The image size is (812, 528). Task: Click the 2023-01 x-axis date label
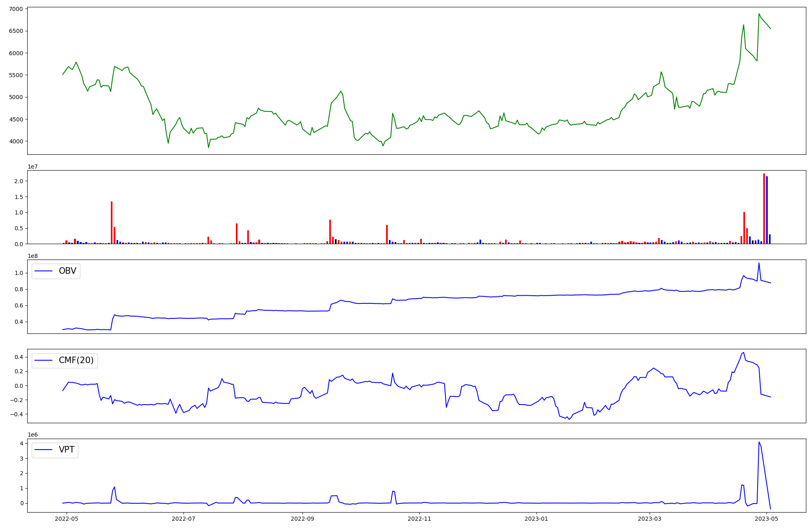click(x=537, y=519)
